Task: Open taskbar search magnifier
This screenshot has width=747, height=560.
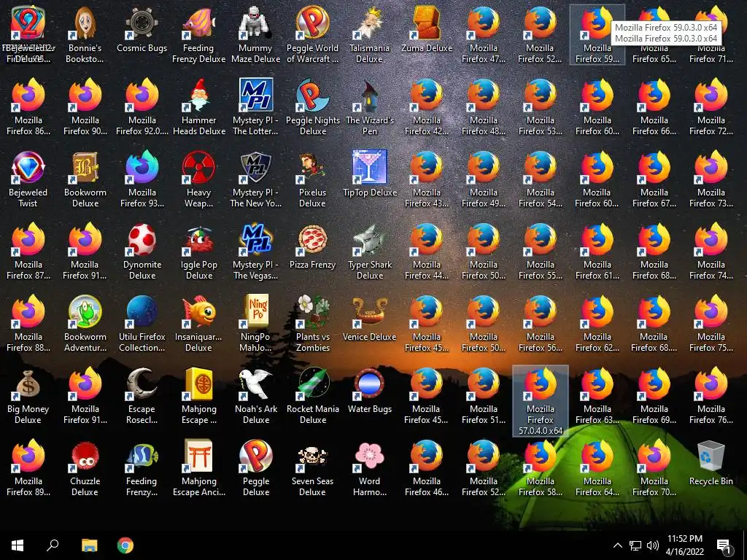Action: (53, 545)
